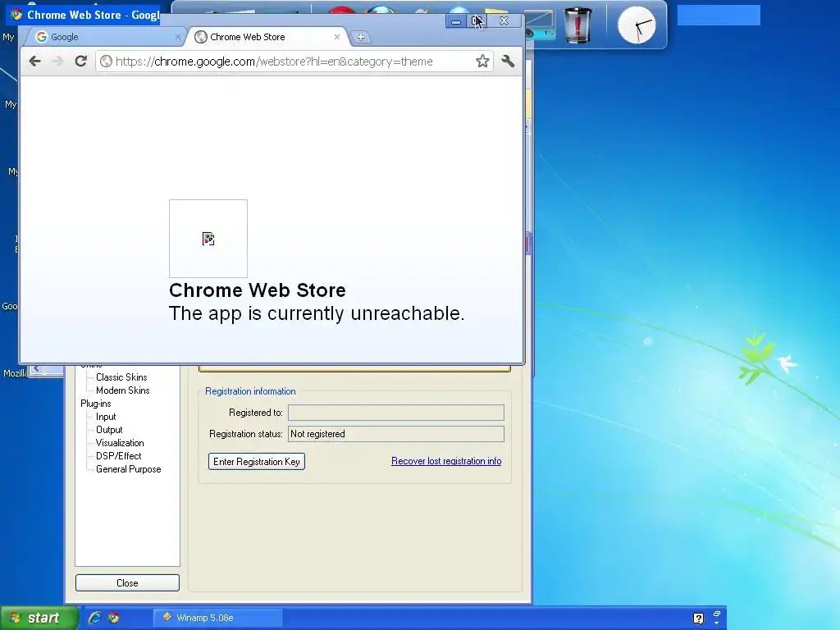Click the restore icon in the system tray
840x630 pixels.
(x=717, y=614)
